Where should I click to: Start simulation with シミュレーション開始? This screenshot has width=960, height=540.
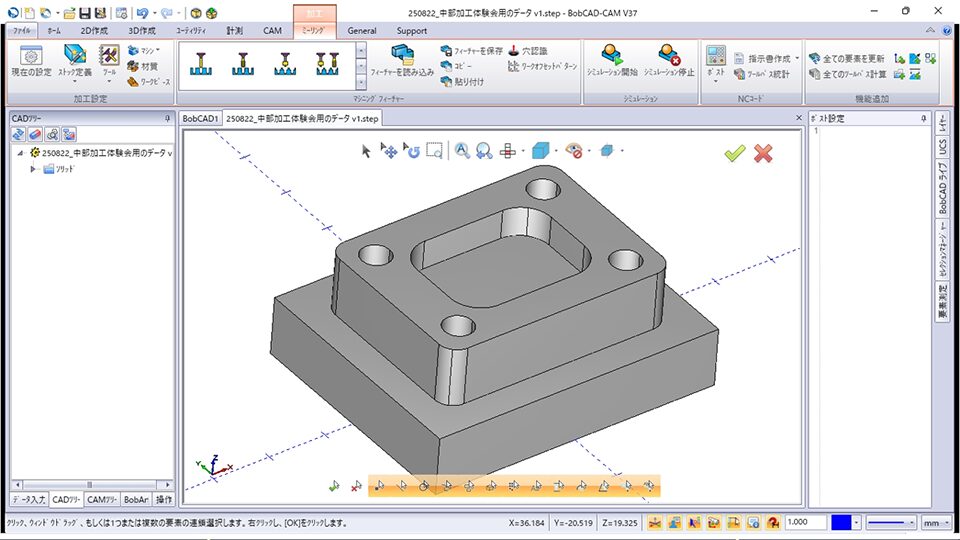point(612,61)
